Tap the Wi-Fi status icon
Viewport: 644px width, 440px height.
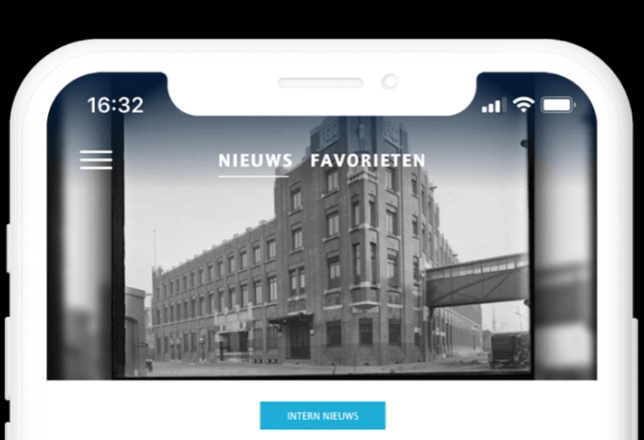(x=523, y=105)
